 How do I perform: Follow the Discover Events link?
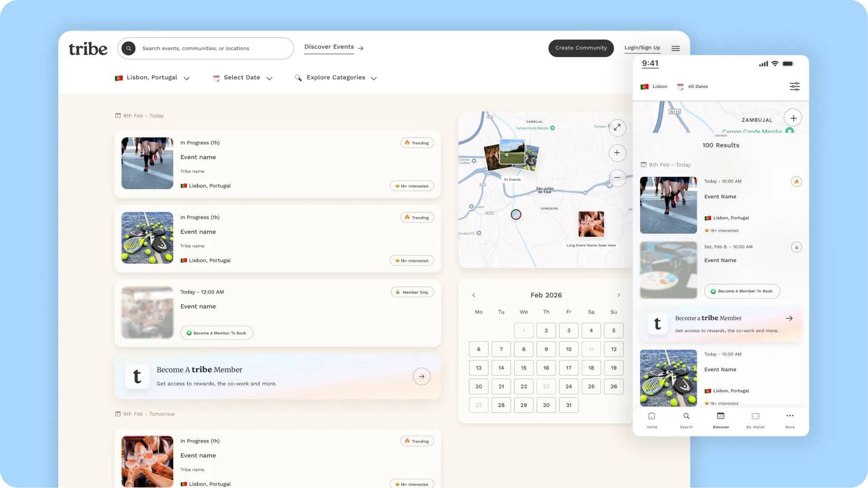pos(334,47)
